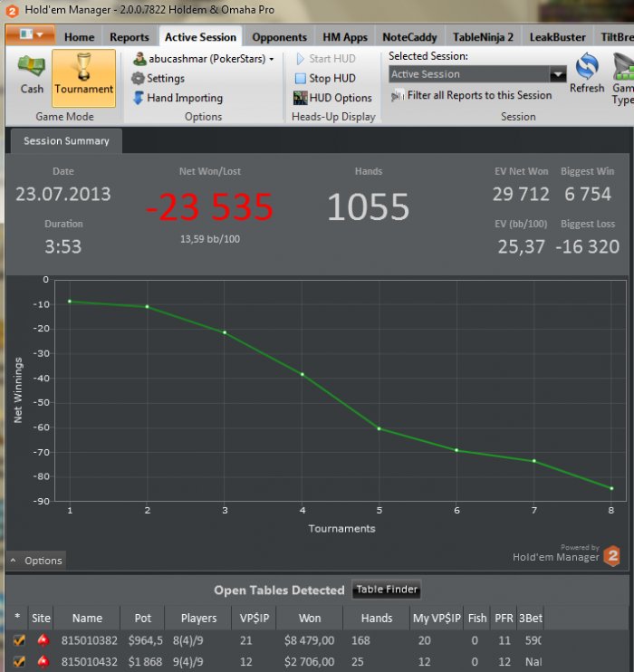The height and width of the screenshot is (672, 634).
Task: Toggle checkbox for table 815010382
Action: click(19, 640)
